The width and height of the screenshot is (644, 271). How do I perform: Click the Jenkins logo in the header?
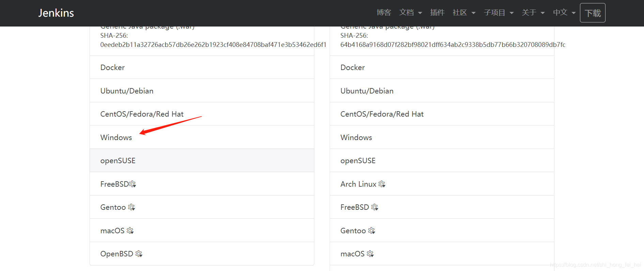click(x=56, y=13)
